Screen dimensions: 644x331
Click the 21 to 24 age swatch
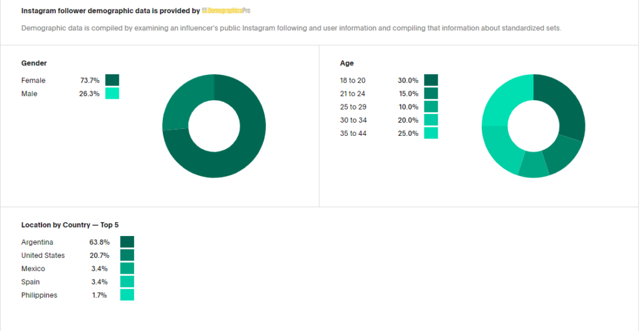point(431,93)
